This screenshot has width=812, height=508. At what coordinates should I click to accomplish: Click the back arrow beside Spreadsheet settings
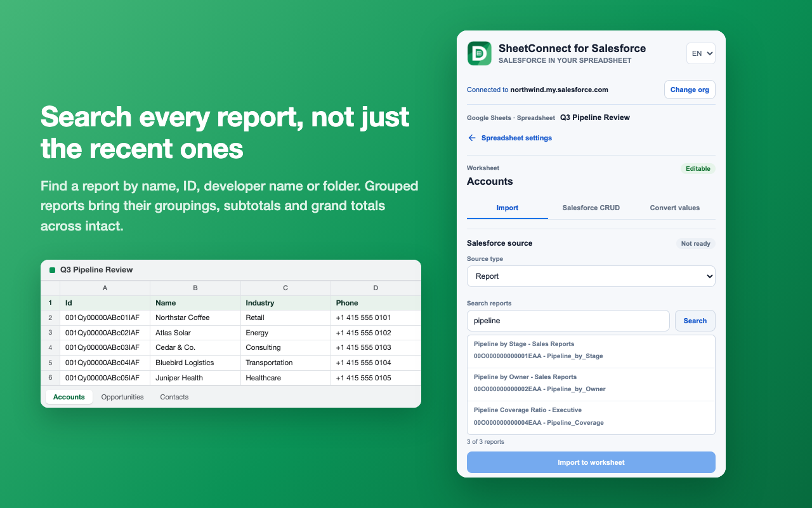472,138
